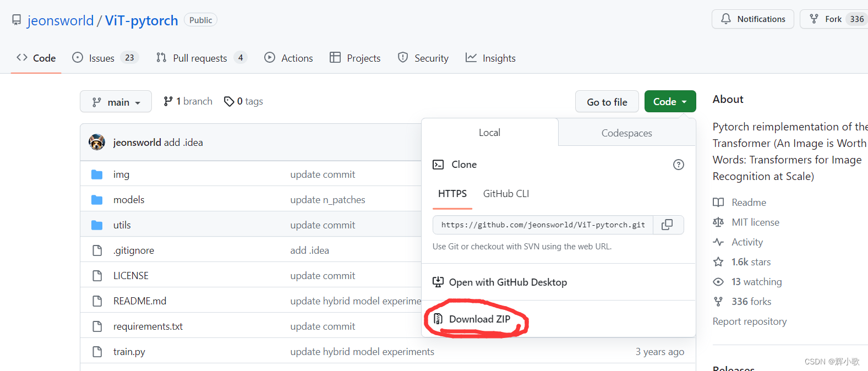The height and width of the screenshot is (371, 868).
Task: Click the scale icon next to MIT license
Action: 718,222
